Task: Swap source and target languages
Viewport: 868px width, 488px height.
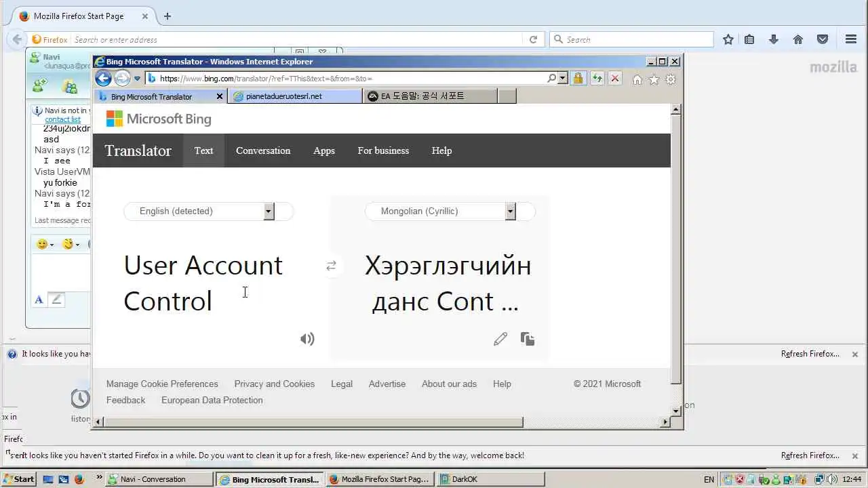Action: [331, 266]
